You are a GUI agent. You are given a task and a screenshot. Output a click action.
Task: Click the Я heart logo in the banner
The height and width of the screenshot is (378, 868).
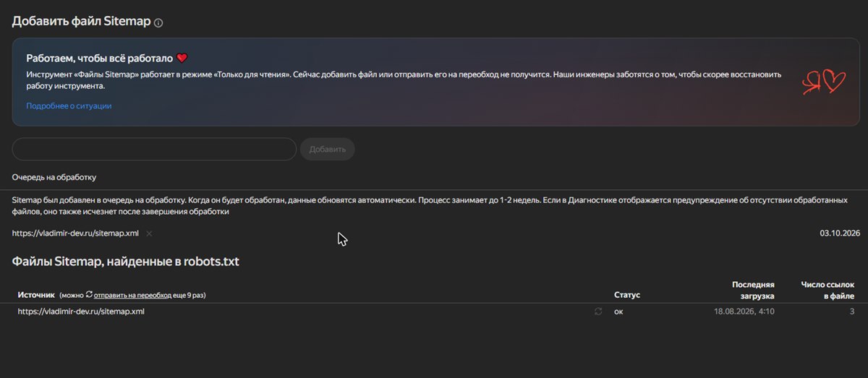click(823, 82)
